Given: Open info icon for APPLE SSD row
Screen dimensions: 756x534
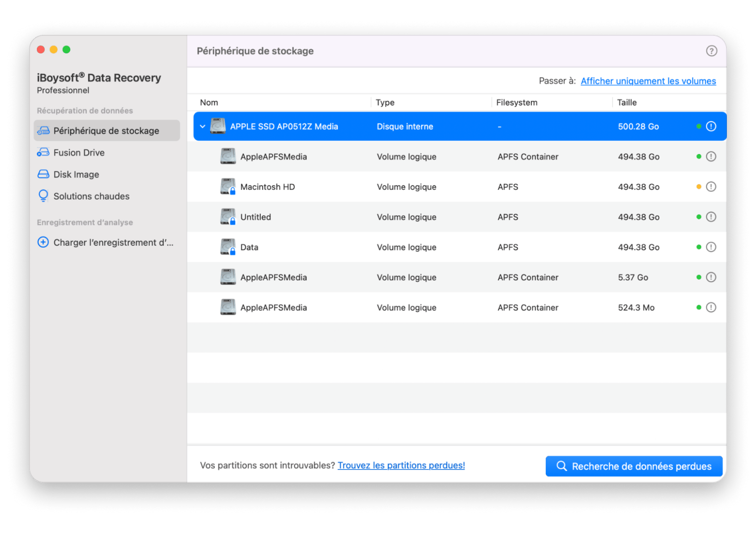Looking at the screenshot, I should point(711,126).
